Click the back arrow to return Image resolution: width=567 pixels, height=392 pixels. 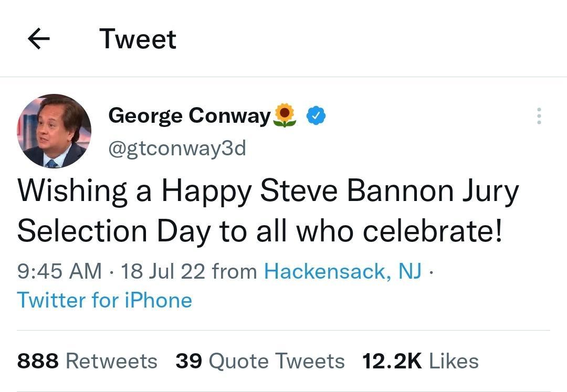(38, 38)
